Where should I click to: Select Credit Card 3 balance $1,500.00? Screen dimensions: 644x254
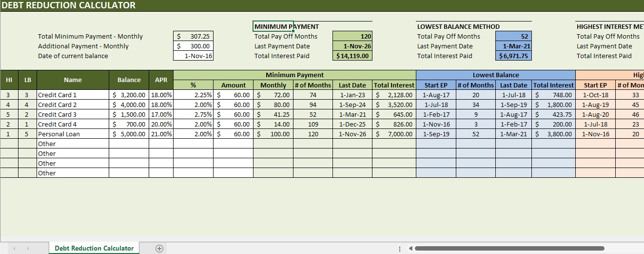129,114
